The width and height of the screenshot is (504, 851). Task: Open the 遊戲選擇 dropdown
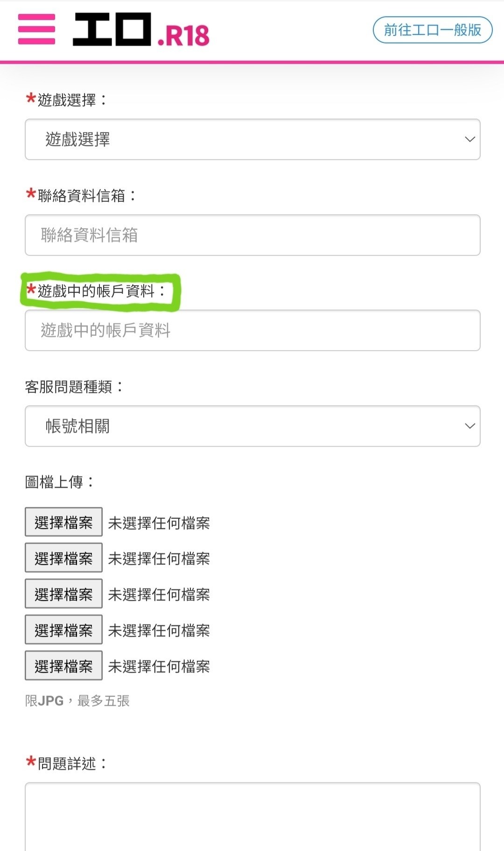pos(252,139)
